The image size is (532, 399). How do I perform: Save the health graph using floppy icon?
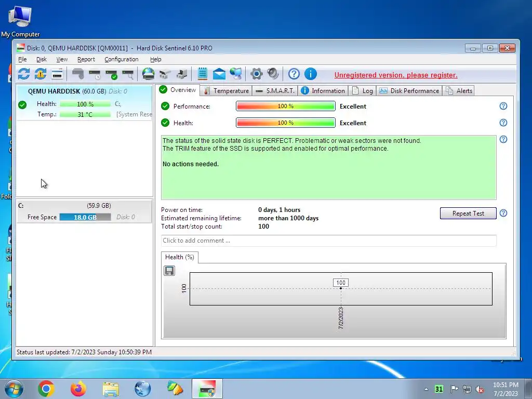coord(169,271)
